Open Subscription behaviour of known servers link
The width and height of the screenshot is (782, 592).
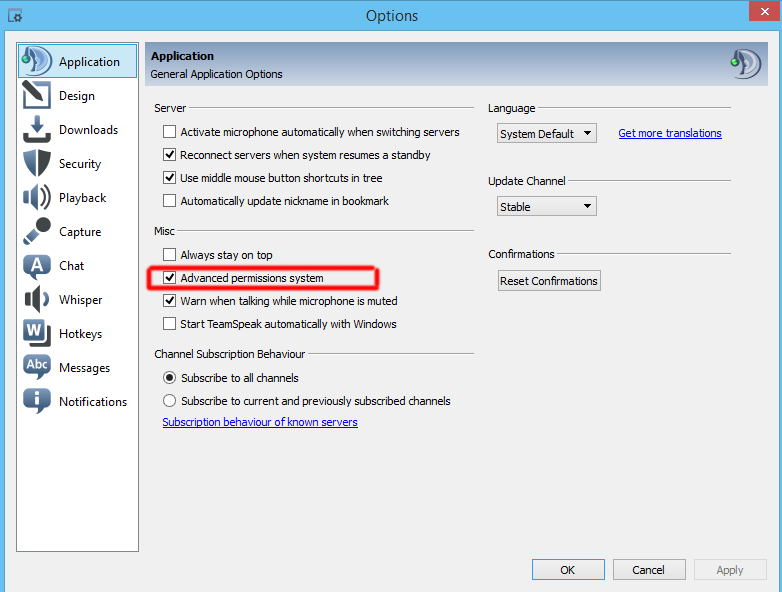[260, 422]
